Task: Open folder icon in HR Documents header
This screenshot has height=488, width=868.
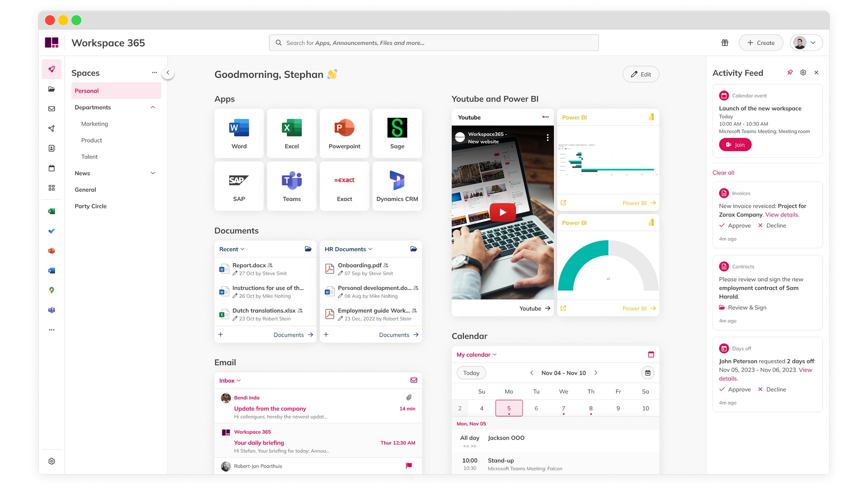Action: (414, 249)
